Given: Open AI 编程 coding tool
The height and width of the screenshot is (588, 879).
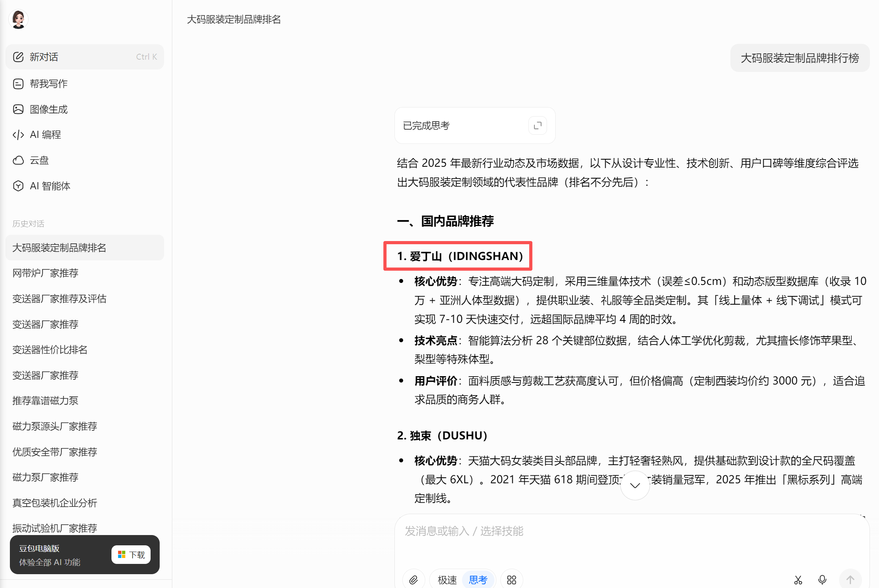Looking at the screenshot, I should point(45,135).
